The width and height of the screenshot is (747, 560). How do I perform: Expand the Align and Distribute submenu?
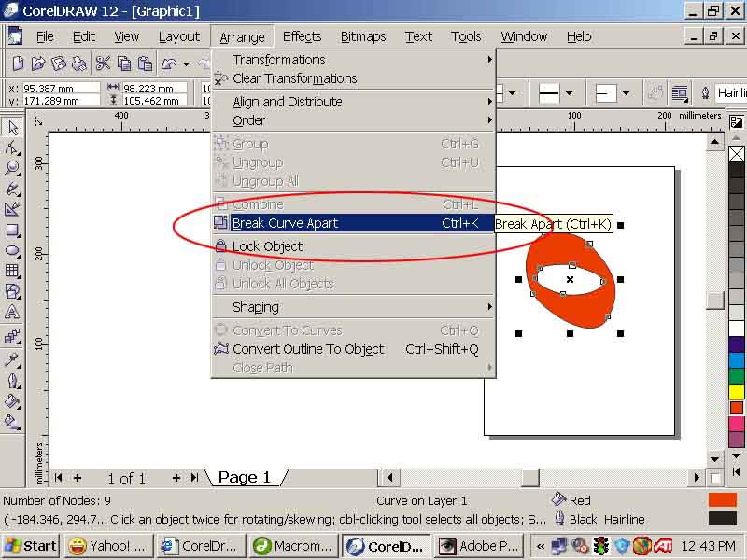[354, 102]
